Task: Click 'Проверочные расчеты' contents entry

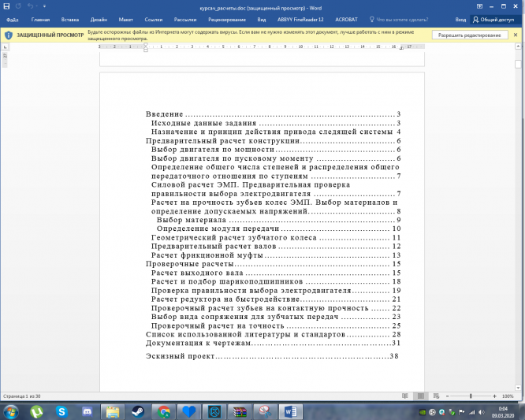Action: pos(189,264)
